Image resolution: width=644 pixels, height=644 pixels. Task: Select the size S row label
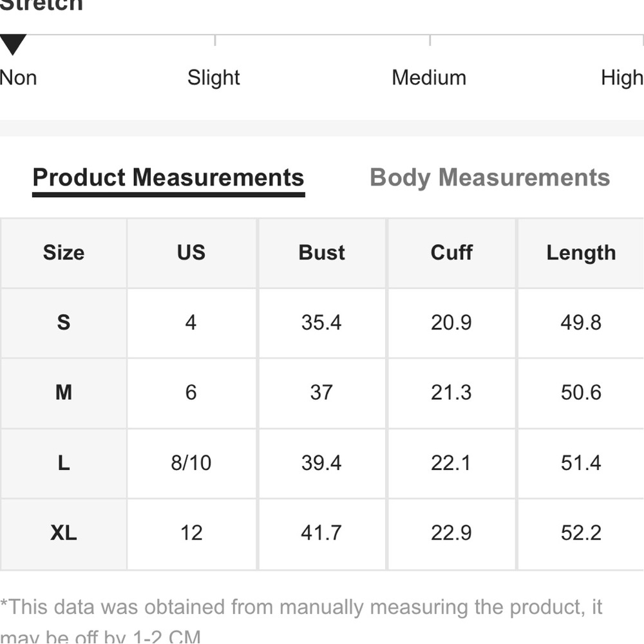[x=64, y=322]
